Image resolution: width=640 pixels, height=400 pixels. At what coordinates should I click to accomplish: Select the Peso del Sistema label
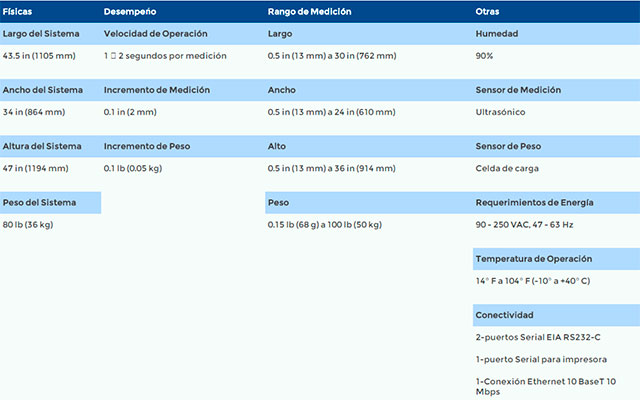pyautogui.click(x=39, y=203)
